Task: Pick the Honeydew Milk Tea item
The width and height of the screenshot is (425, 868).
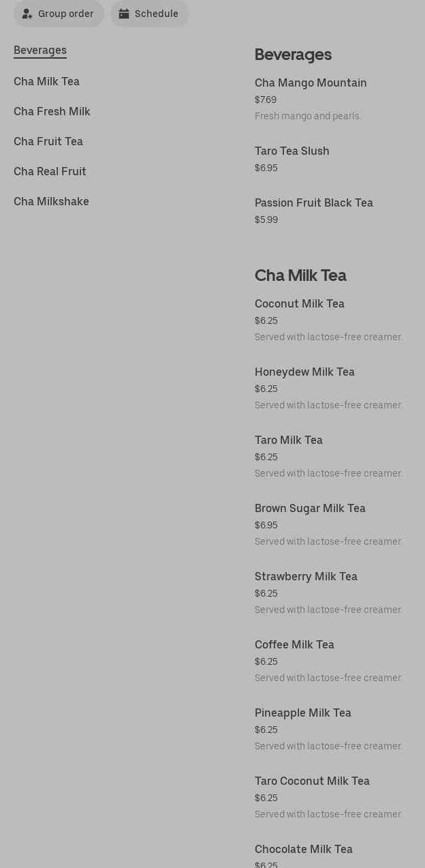Action: point(304,372)
